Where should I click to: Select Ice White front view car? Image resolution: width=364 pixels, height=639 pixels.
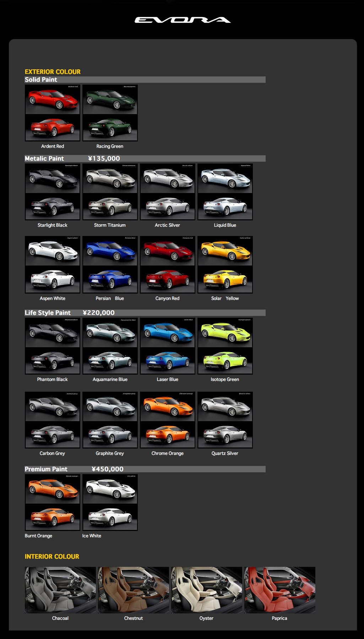[x=110, y=489]
